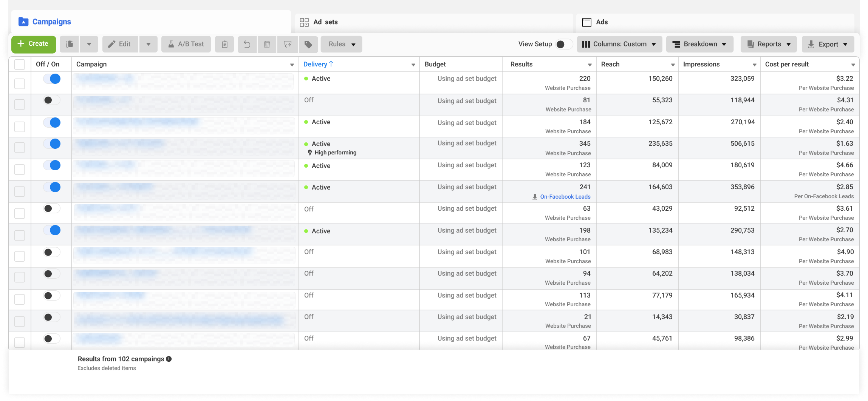Click the download icon beside On-Facebook Leads
The height and width of the screenshot is (401, 868).
535,197
